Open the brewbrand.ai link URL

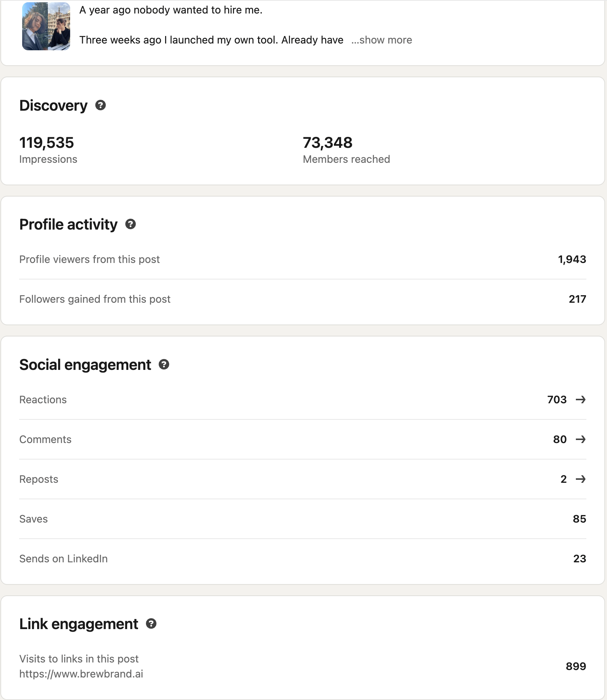(81, 674)
